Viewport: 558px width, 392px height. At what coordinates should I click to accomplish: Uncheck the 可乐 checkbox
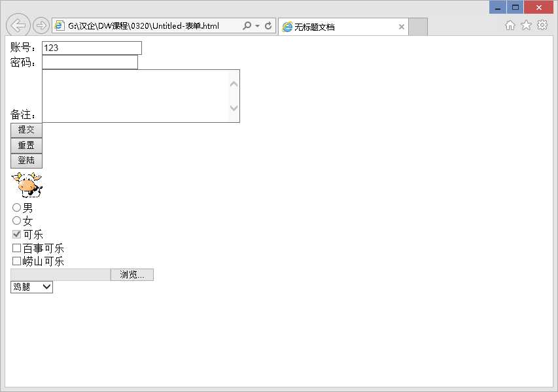tap(16, 234)
